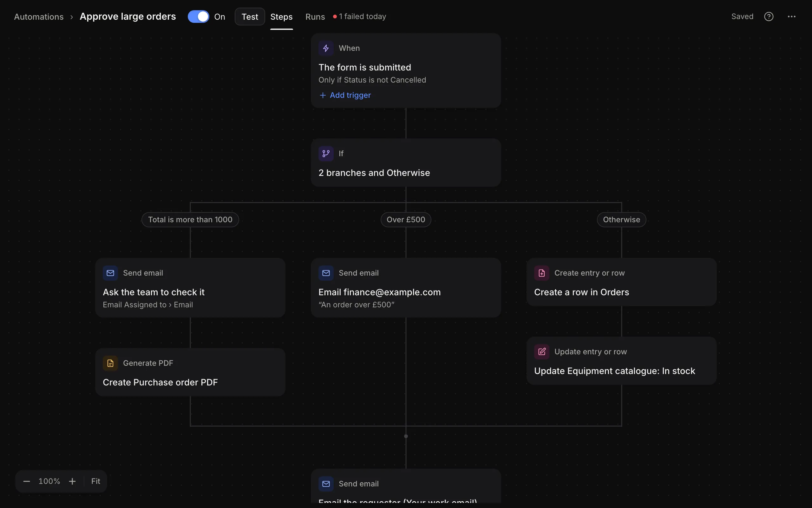Viewport: 812px width, 508px height.
Task: Zoom in with the plus icon
Action: click(72, 481)
